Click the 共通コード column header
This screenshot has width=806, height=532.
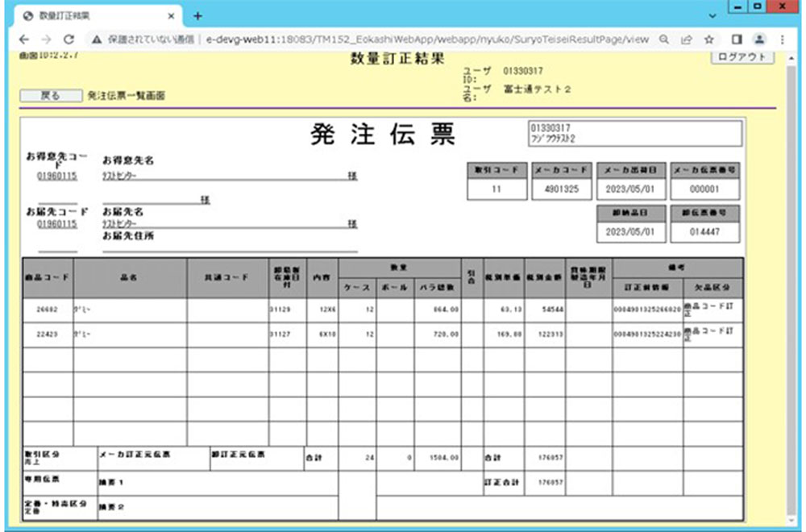[227, 277]
